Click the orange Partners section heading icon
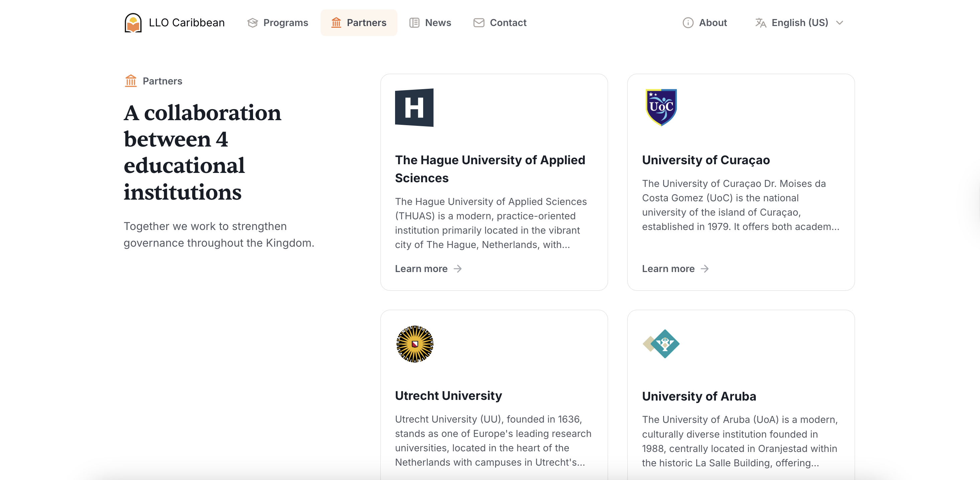The height and width of the screenshot is (480, 980). pyautogui.click(x=130, y=81)
